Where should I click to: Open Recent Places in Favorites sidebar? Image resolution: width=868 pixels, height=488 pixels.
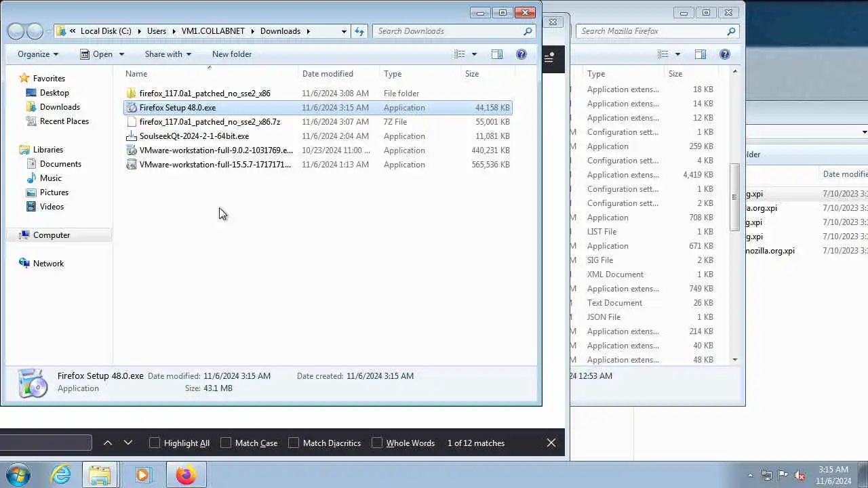click(x=64, y=121)
